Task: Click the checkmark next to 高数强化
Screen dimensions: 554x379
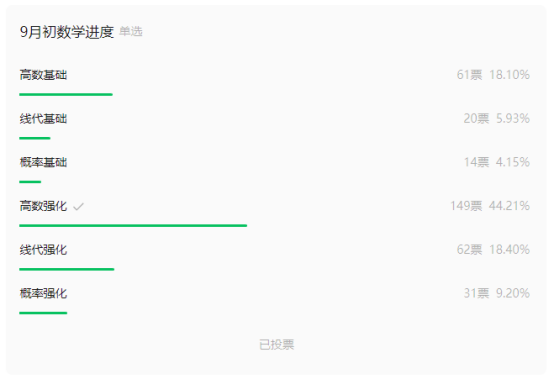Action: coord(78,206)
